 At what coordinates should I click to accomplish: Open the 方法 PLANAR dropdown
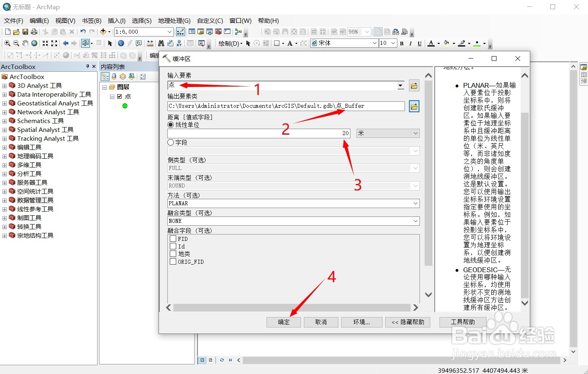(293, 203)
